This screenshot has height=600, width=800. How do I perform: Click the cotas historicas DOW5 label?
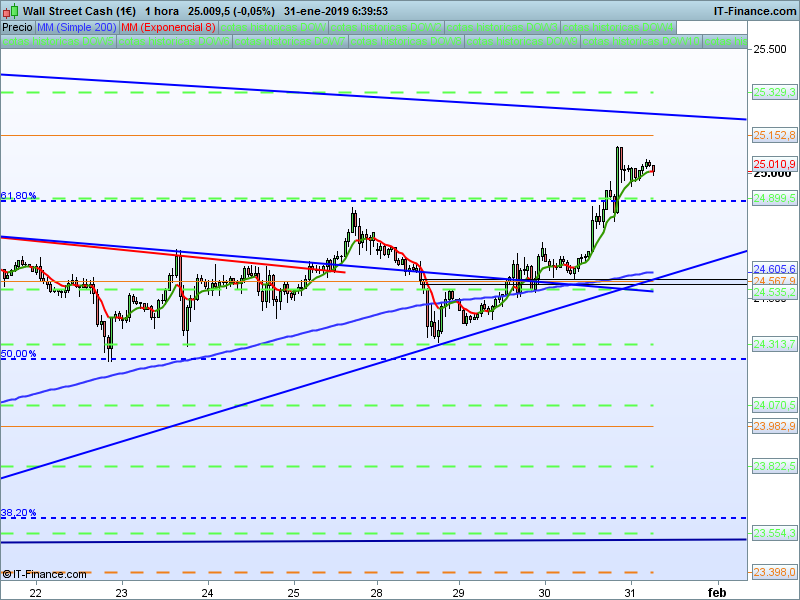58,41
